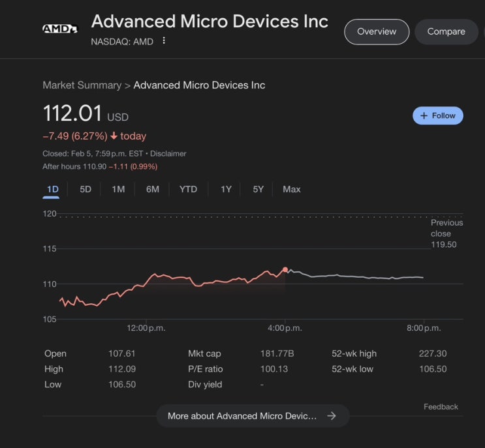Click the Advanced Micro Devices Inc title

pyautogui.click(x=210, y=22)
